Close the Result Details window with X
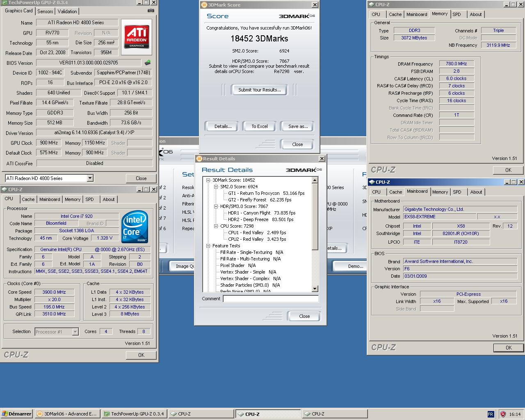525x420 pixels. [x=322, y=159]
